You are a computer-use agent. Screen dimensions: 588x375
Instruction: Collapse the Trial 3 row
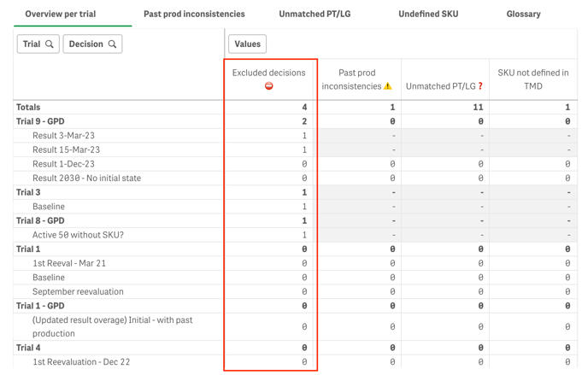coord(28,192)
